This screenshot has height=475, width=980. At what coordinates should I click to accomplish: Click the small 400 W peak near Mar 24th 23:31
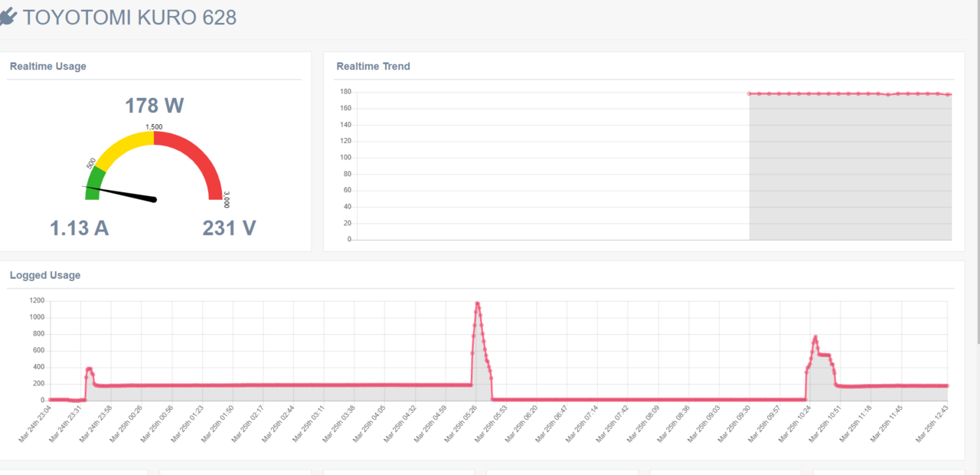tap(89, 369)
